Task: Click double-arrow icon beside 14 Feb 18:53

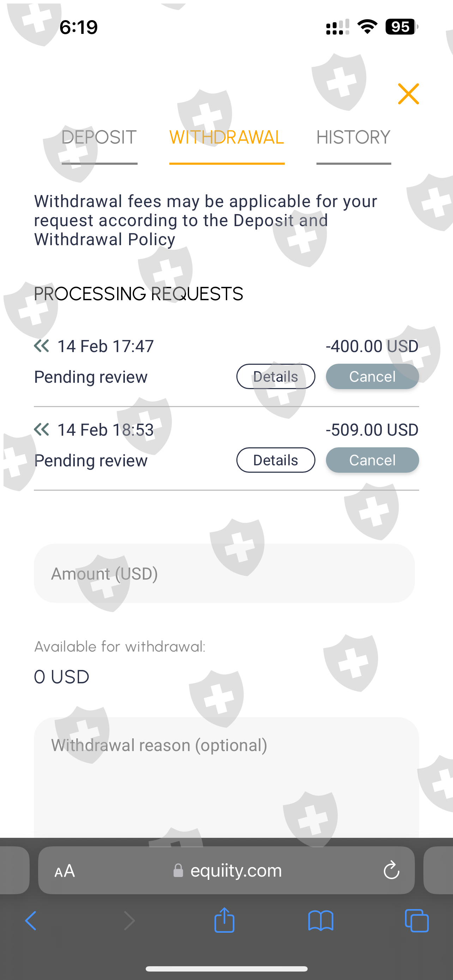Action: [42, 430]
